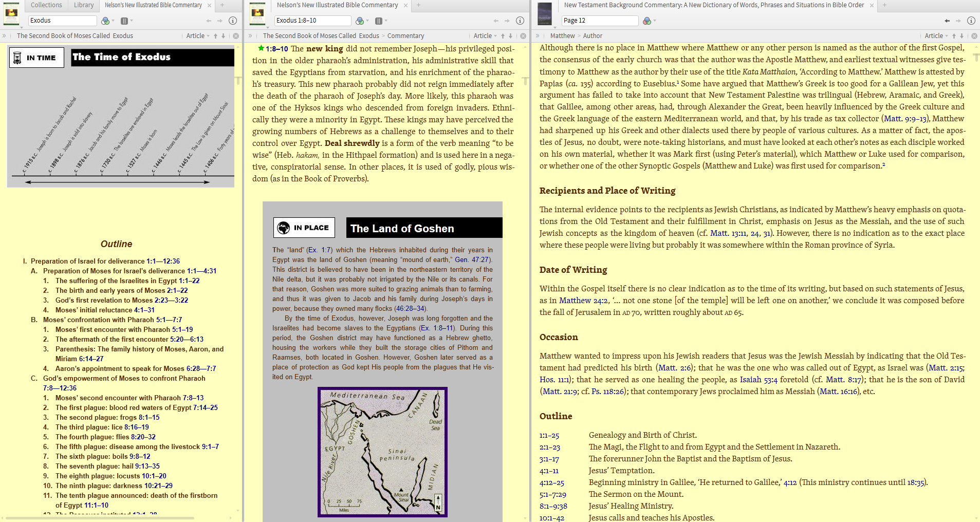Open the New Testament Background Commentary cover menu
The image size is (980, 522).
pyautogui.click(x=545, y=14)
